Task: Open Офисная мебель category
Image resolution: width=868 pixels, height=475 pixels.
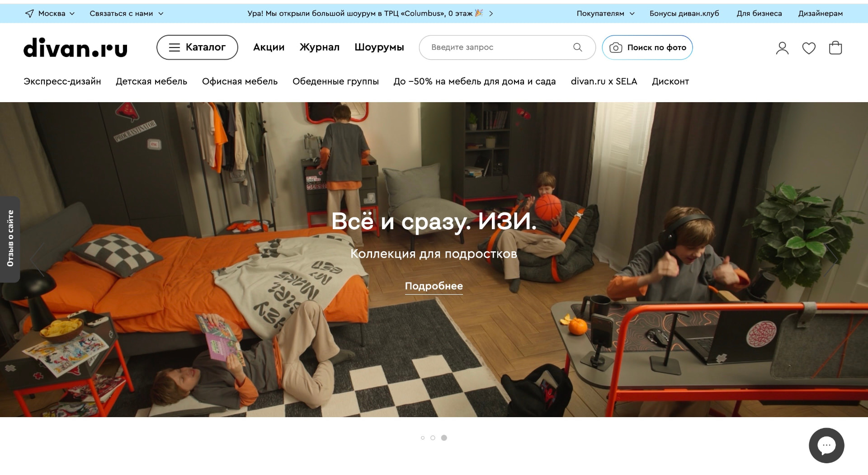Action: [x=240, y=82]
